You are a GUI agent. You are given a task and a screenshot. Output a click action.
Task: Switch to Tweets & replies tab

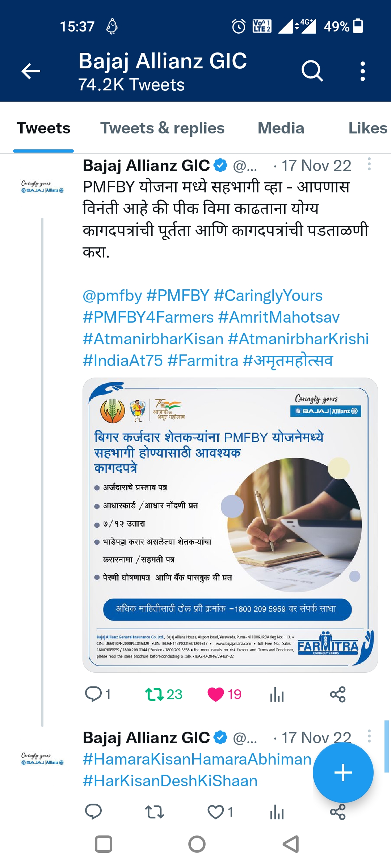pyautogui.click(x=162, y=128)
